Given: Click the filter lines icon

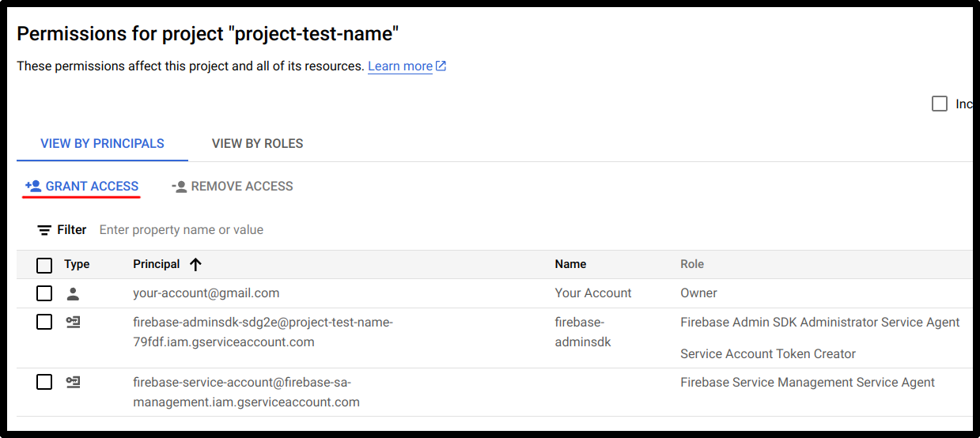Looking at the screenshot, I should click(44, 230).
